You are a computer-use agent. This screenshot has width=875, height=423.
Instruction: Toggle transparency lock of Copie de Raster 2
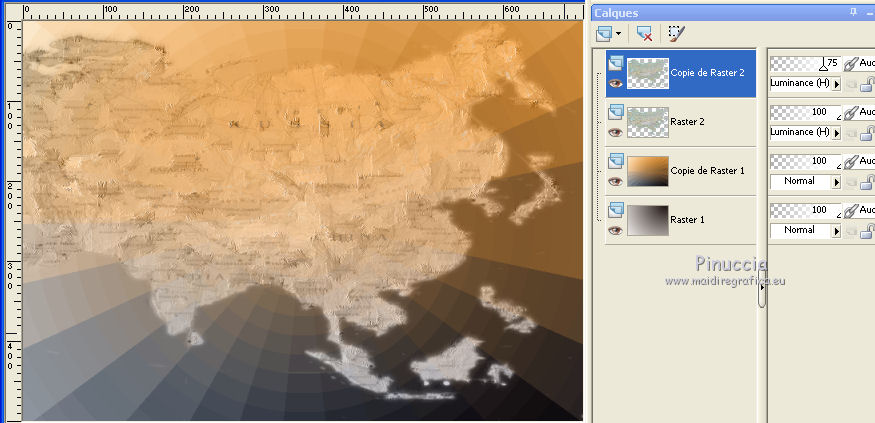(867, 84)
